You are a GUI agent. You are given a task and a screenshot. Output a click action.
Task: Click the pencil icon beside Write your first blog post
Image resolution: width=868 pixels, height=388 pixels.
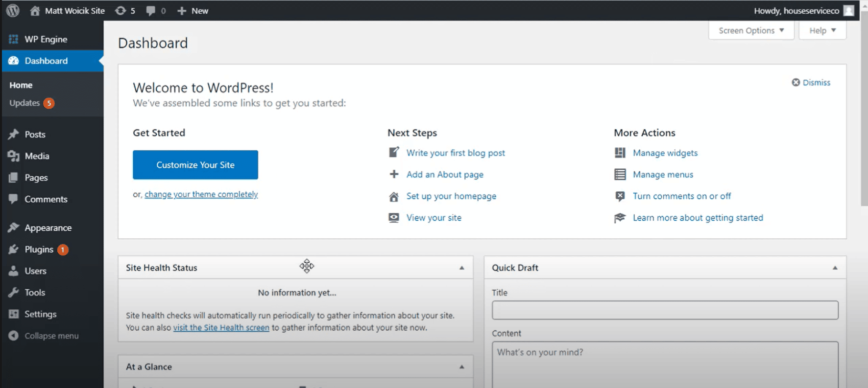coord(394,152)
